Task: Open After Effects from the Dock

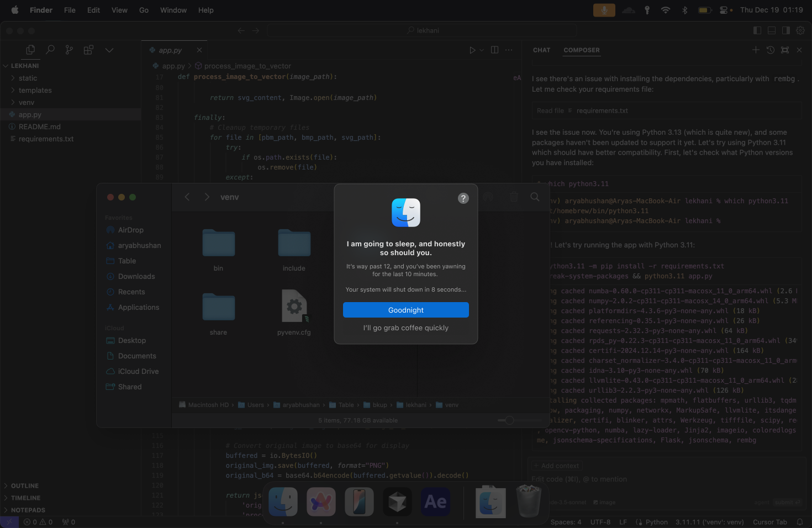Action: tap(435, 502)
